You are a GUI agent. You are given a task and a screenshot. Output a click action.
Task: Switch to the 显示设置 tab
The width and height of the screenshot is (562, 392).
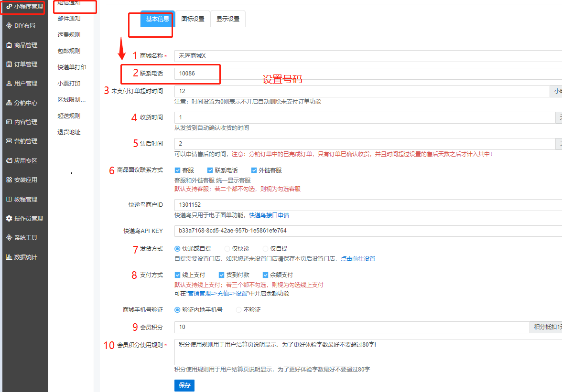(228, 19)
